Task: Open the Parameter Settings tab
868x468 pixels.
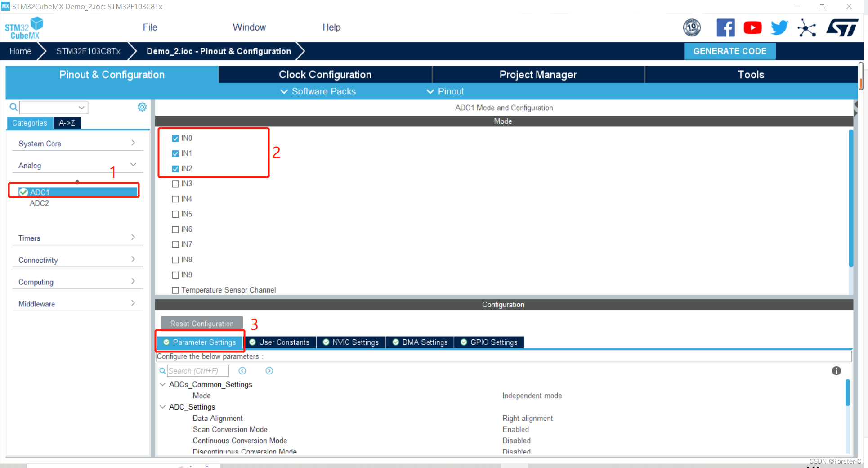Action: click(200, 342)
